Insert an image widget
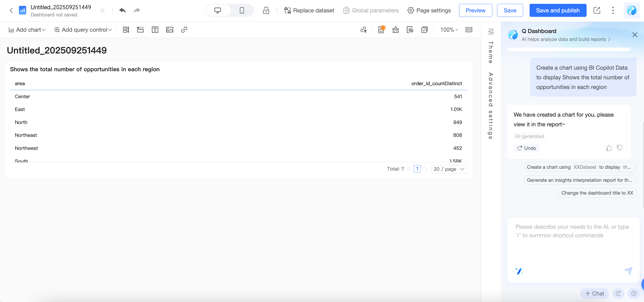Screen dimensions: 644x302 (x=169, y=30)
